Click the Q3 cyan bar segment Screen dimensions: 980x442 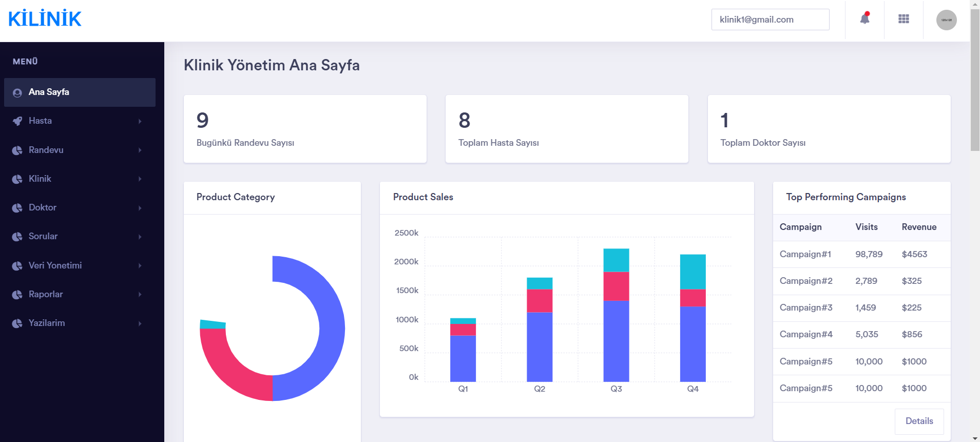[x=616, y=260]
